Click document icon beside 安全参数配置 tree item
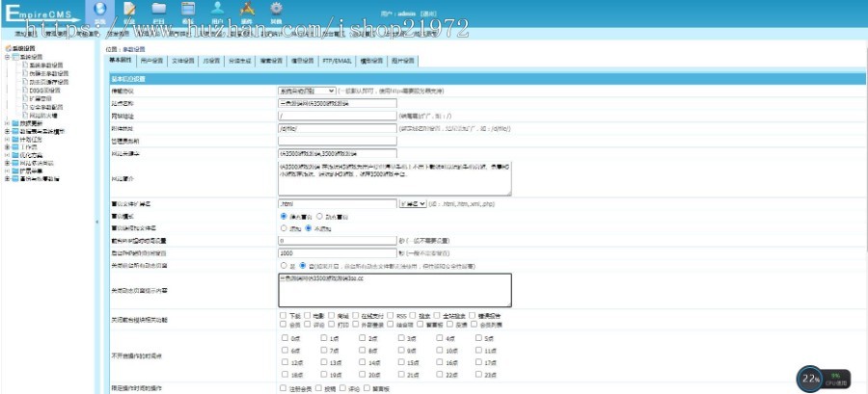This screenshot has height=394, width=868. [x=25, y=107]
